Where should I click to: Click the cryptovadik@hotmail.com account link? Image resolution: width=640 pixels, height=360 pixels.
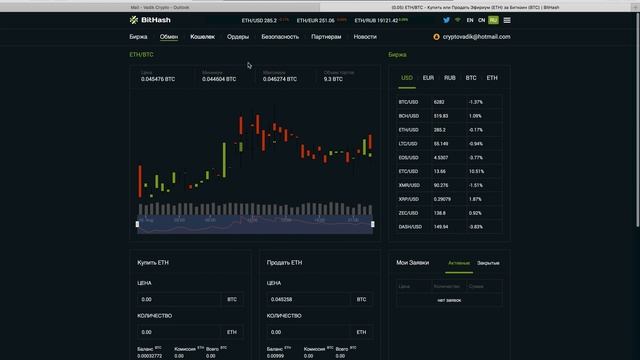coord(476,37)
